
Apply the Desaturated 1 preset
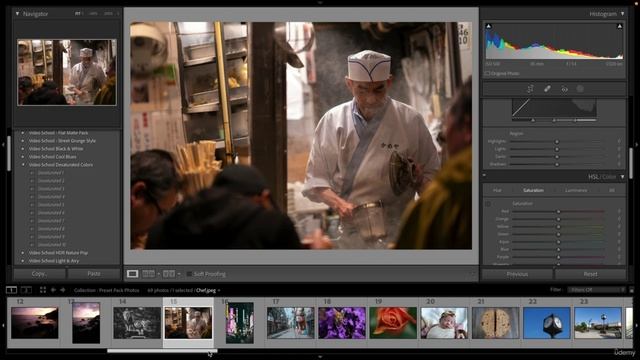(51, 173)
